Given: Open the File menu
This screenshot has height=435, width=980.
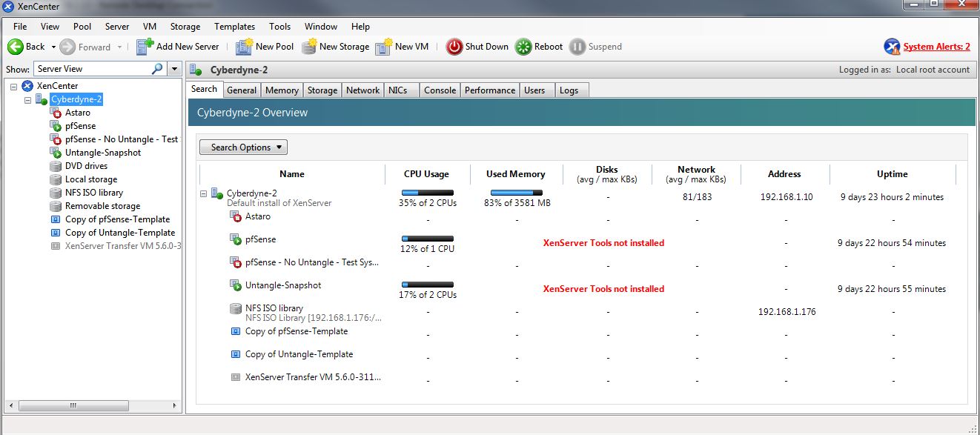Looking at the screenshot, I should (x=20, y=27).
